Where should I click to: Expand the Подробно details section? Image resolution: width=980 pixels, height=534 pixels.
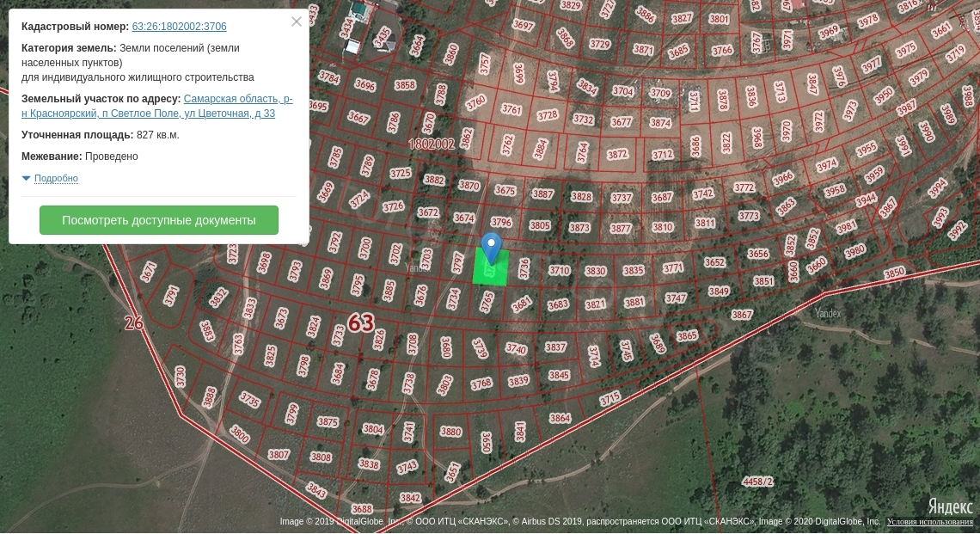coord(56,179)
